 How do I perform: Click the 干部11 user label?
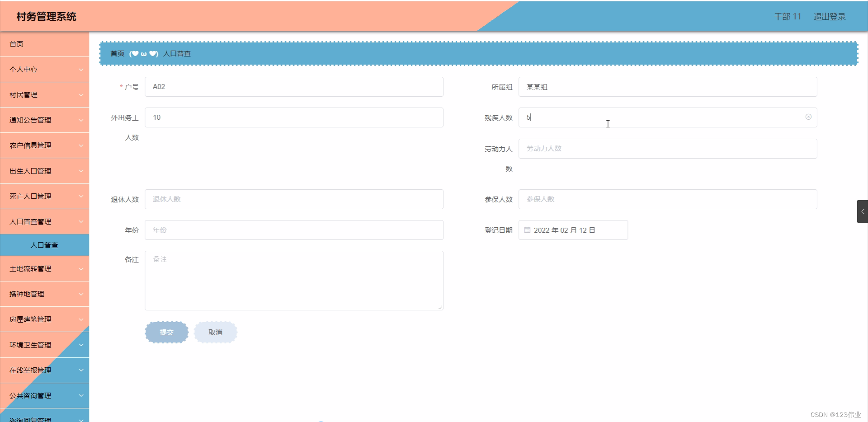[787, 17]
